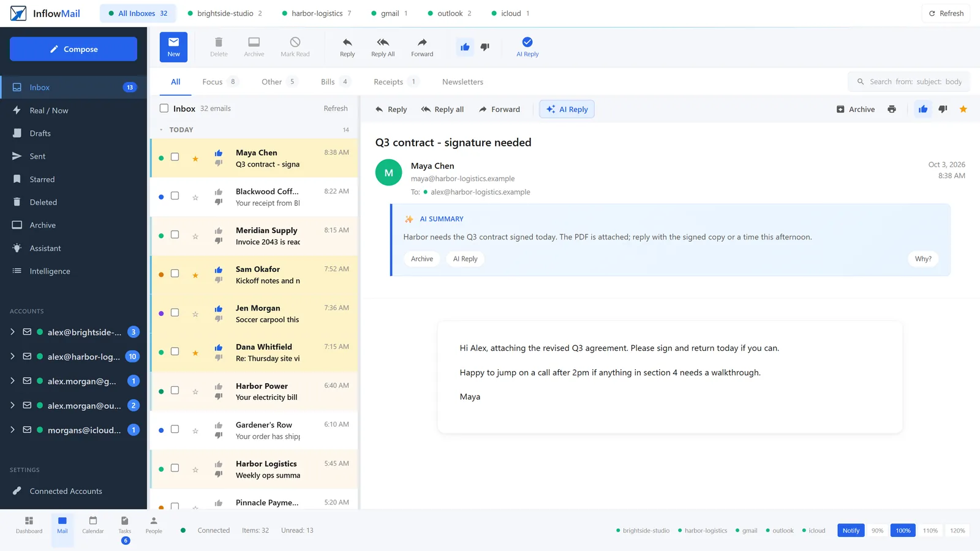This screenshot has height=551, width=980.
Task: Click the Mark Read icon
Action: [295, 42]
